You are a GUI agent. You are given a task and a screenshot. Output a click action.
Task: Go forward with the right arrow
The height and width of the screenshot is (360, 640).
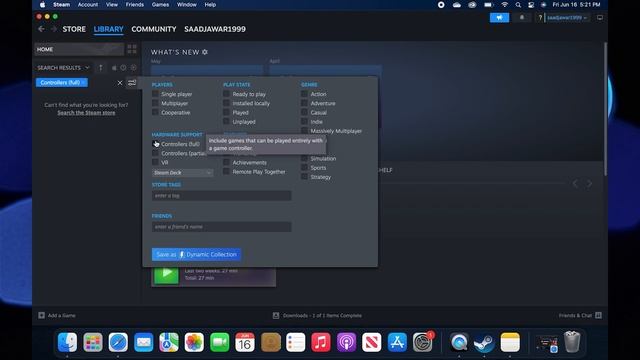[x=54, y=29]
